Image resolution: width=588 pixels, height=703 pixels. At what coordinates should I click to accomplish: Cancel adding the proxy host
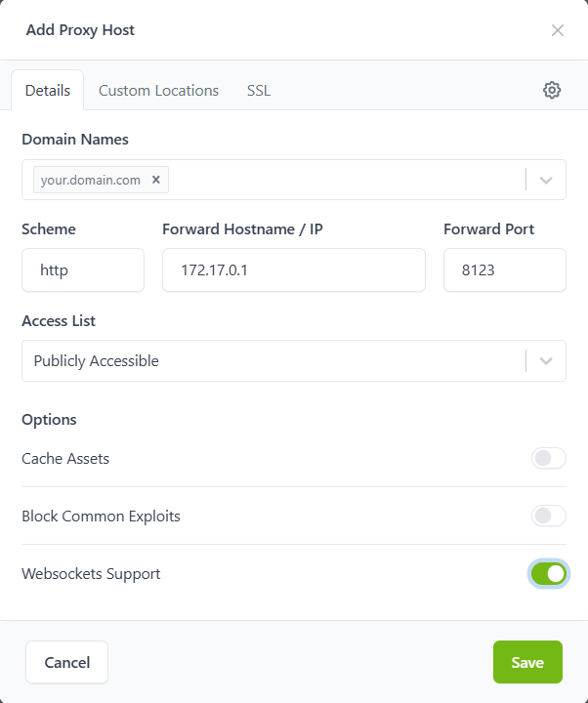coord(66,662)
